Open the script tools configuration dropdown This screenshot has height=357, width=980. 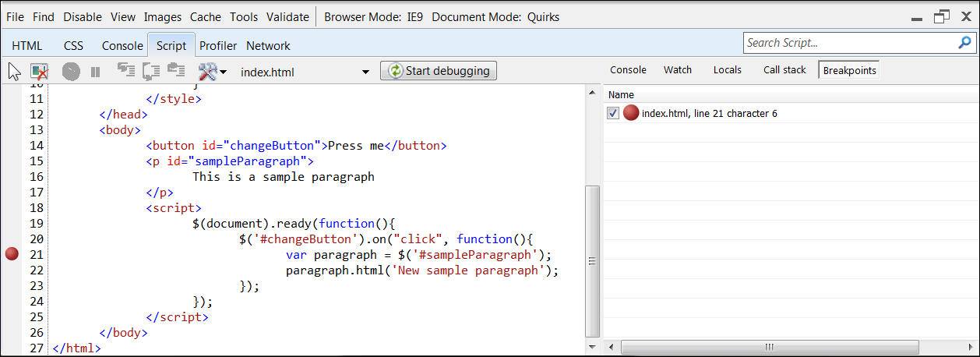coord(212,72)
